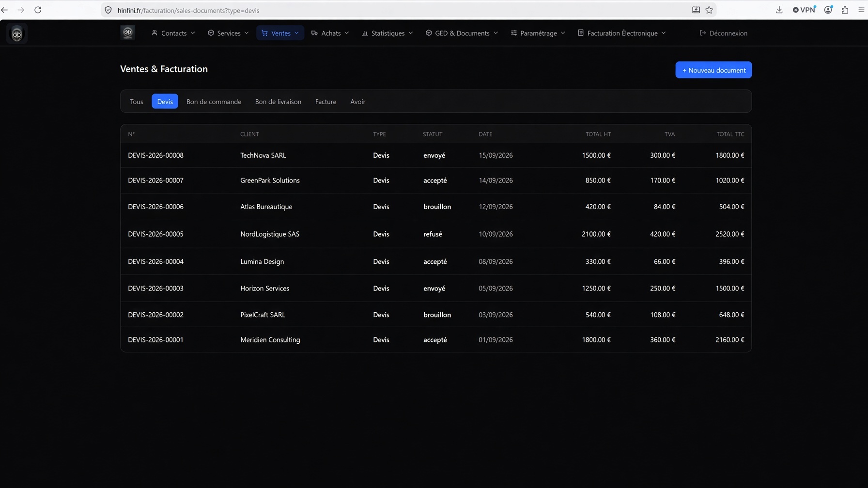
Task: Expand the Achats menu chevron
Action: tap(347, 33)
